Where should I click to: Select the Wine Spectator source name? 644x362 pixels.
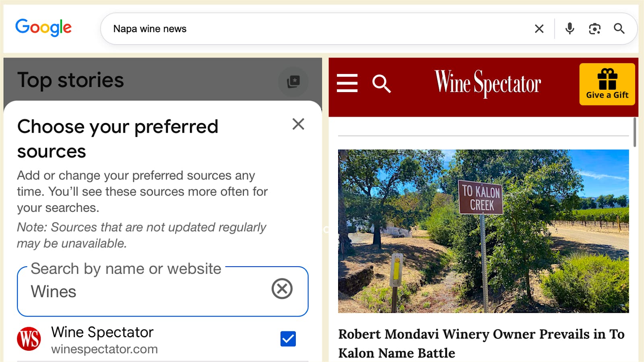(x=102, y=332)
